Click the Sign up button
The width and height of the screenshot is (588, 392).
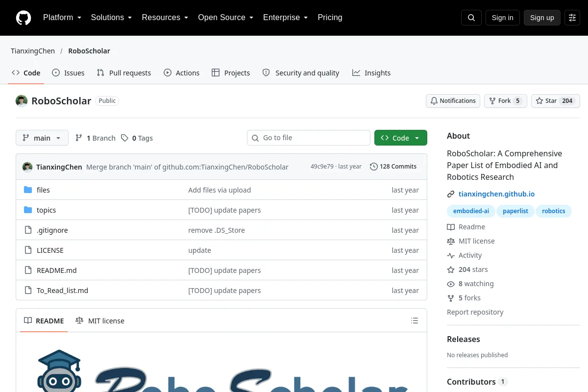542,18
